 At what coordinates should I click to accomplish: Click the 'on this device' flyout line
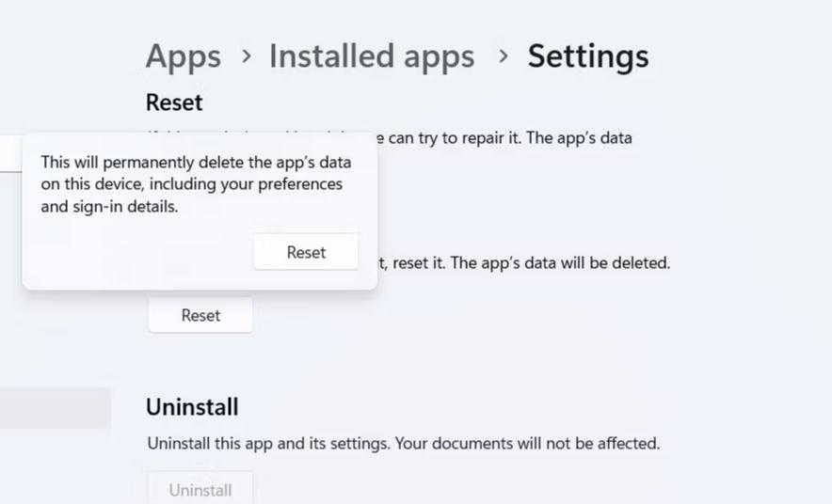point(191,184)
